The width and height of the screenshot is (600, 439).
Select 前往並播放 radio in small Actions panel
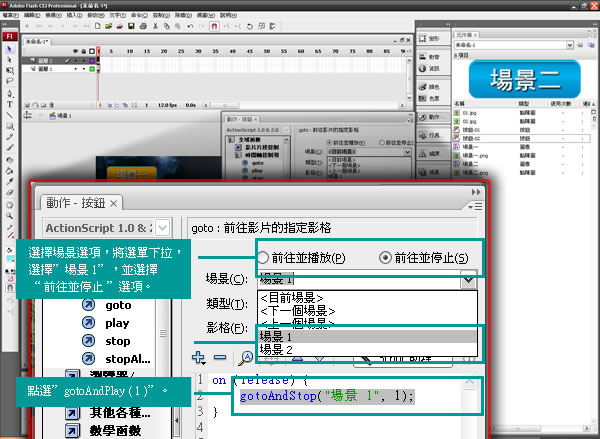pos(329,142)
